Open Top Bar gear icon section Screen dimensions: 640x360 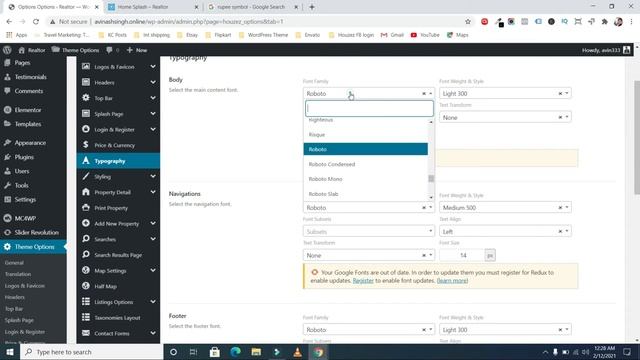click(118, 98)
